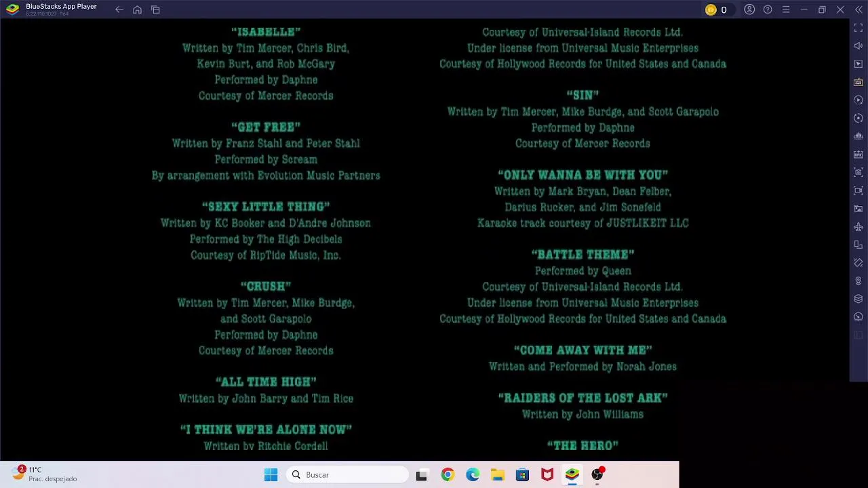Click the "SEXY LITTLE THING" credit title
The image size is (868, 488).
pyautogui.click(x=266, y=207)
